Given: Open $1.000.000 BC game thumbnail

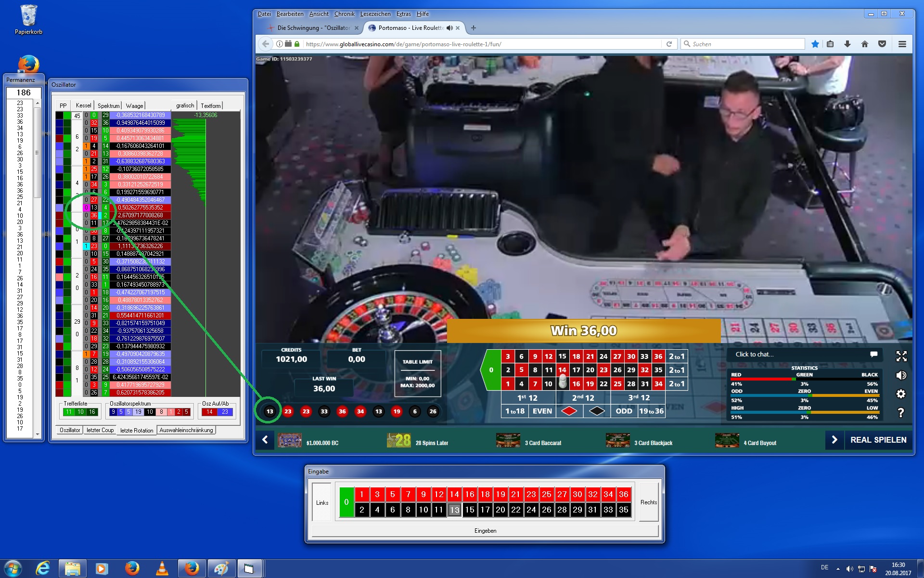Looking at the screenshot, I should pyautogui.click(x=290, y=440).
